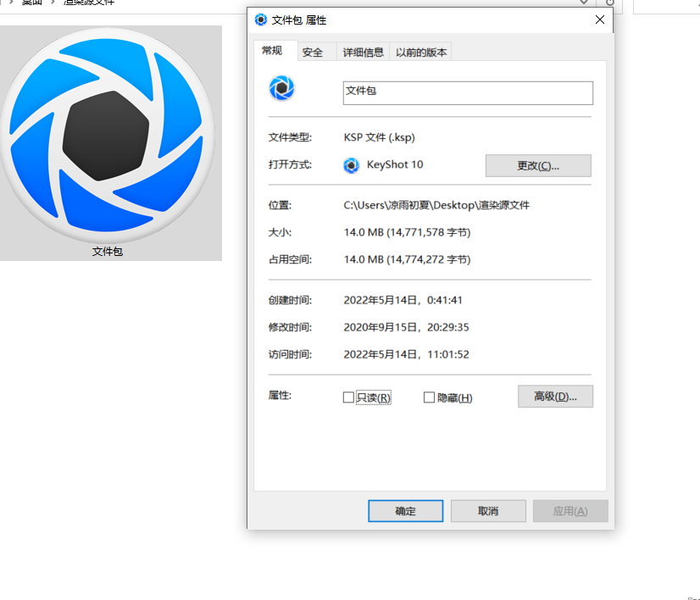700x600 pixels.
Task: Open 高级(D)... attribute settings
Action: pos(555,397)
